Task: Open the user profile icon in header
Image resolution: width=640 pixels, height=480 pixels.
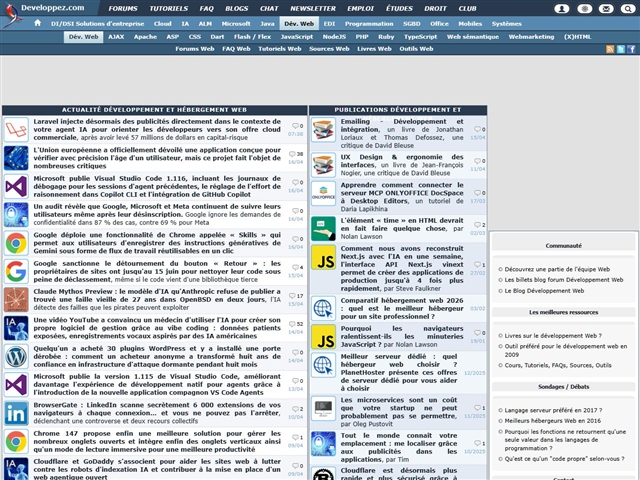Action: [562, 9]
